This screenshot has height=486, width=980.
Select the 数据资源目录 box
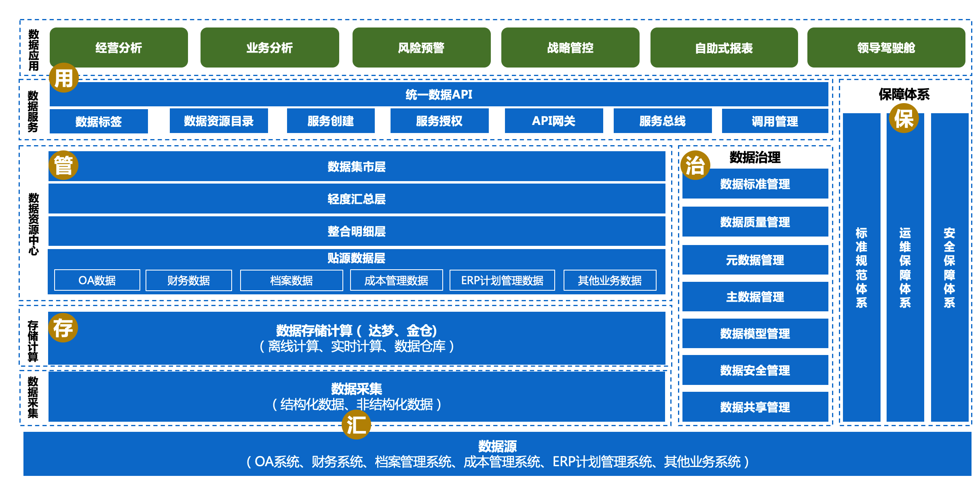[x=219, y=120]
